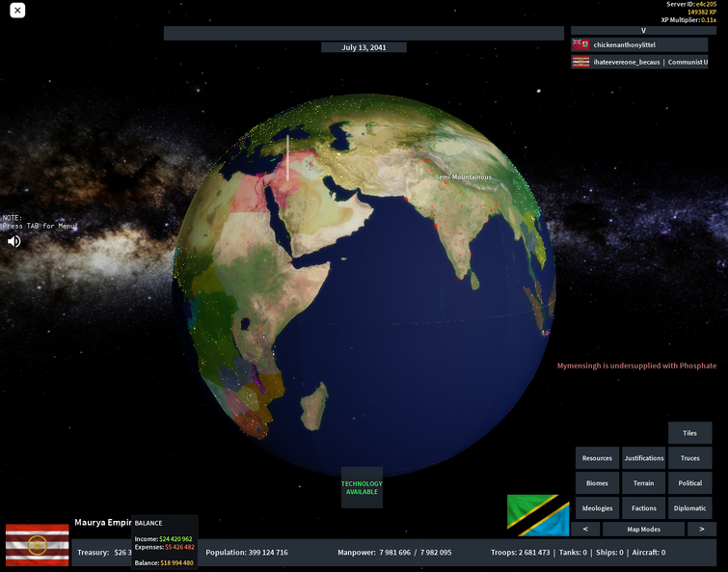Click the Tanzania flag above the bottom bar
728x572 pixels.
click(x=538, y=515)
